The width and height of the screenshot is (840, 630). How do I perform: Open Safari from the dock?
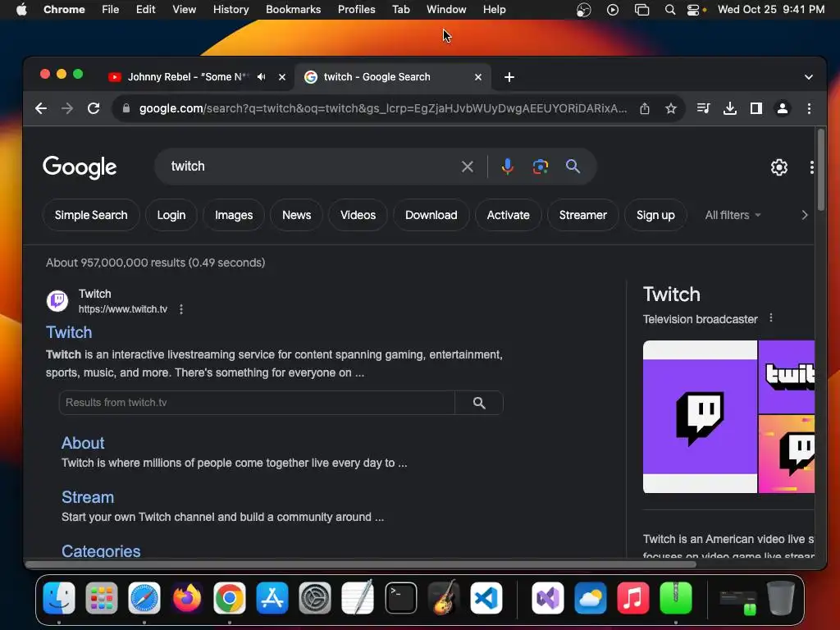coord(144,597)
